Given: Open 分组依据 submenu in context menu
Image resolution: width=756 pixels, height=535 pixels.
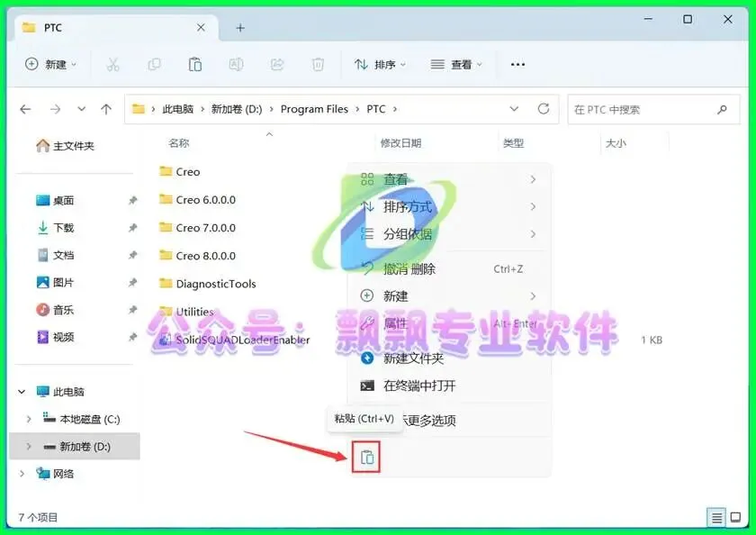Looking at the screenshot, I should 449,234.
